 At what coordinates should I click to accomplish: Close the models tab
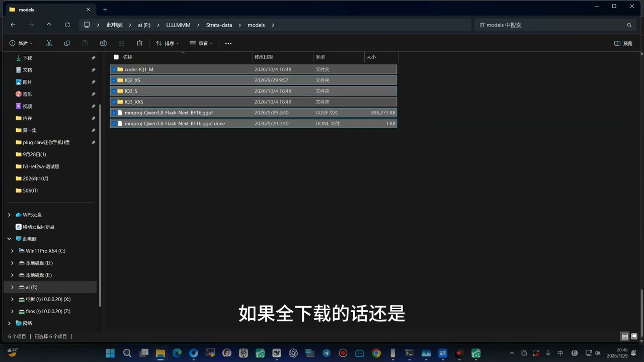click(89, 10)
